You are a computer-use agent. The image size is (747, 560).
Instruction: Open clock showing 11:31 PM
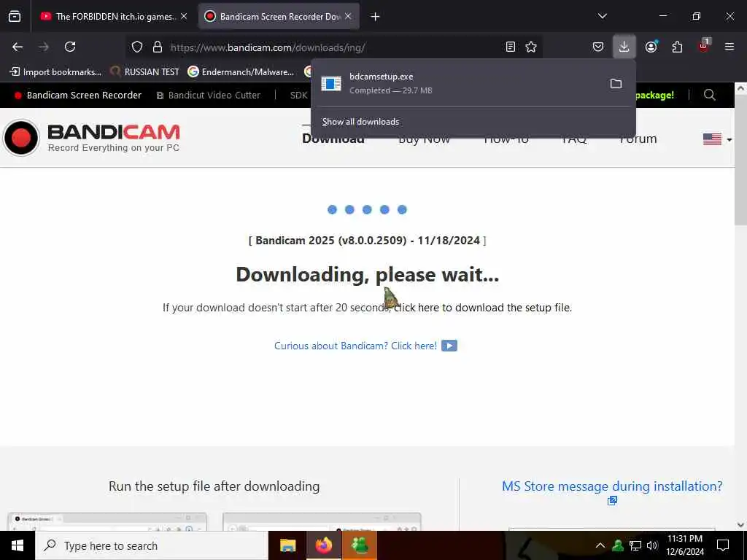point(685,545)
